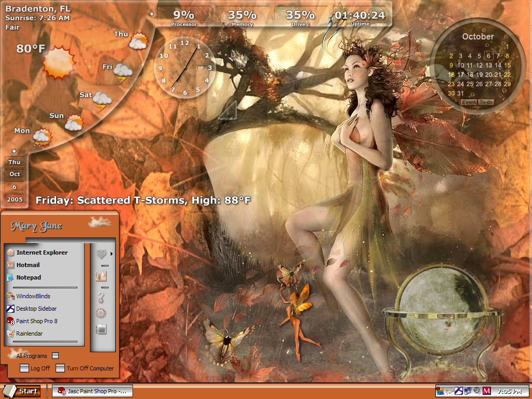The height and width of the screenshot is (399, 532).
Task: Open Hotmail from the Start menu
Action: 23,265
